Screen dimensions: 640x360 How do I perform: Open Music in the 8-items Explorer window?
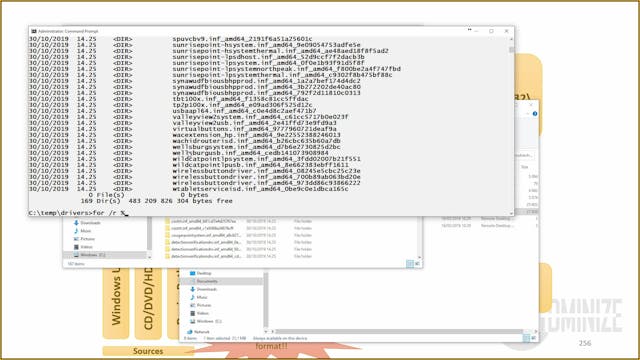[x=198, y=298]
